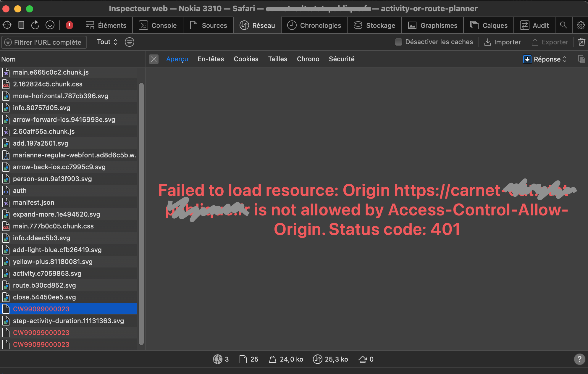Toggle the error badge indicator

click(70, 25)
